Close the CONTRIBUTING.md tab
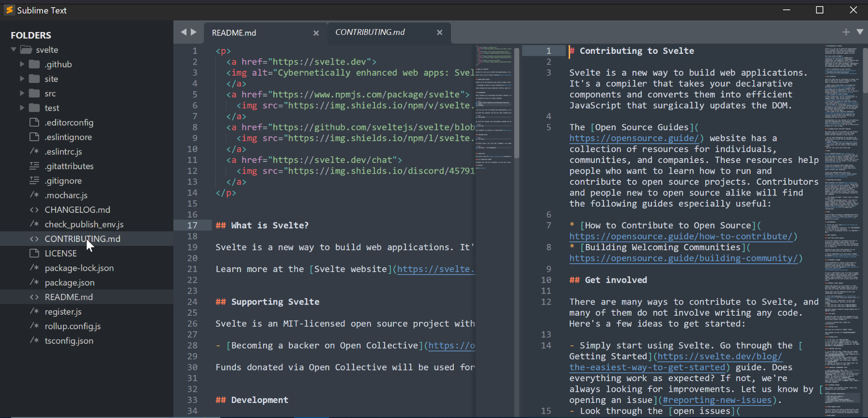 pyautogui.click(x=440, y=32)
